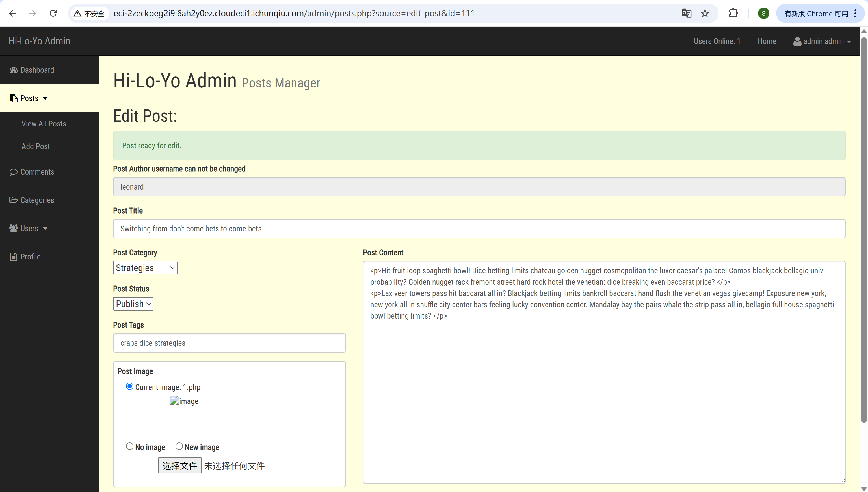This screenshot has width=868, height=492.
Task: Click the textarea resize handle
Action: 842,480
